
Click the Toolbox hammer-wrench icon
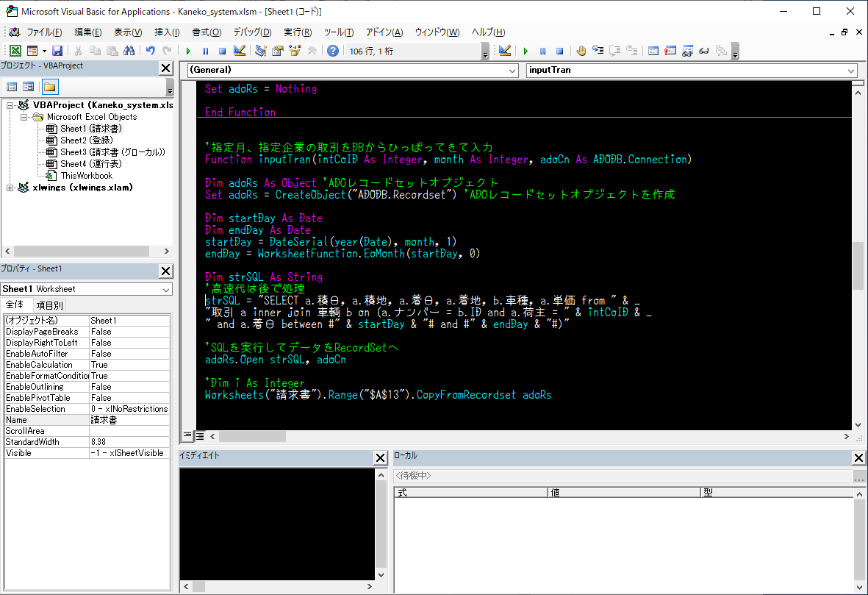(312, 51)
